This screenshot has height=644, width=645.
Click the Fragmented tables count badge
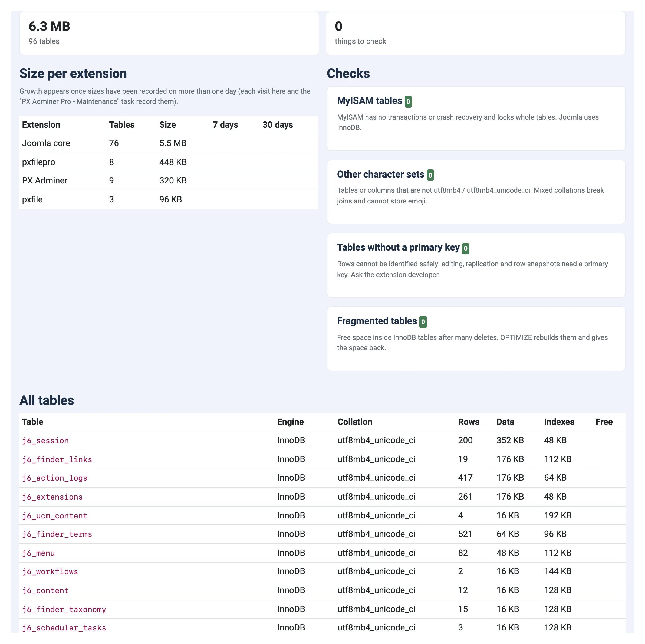tap(423, 322)
